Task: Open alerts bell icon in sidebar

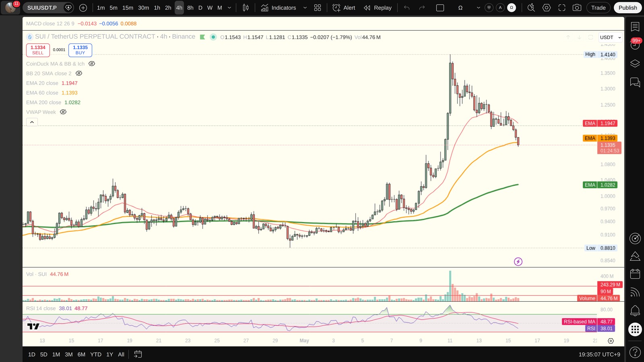Action: (x=635, y=311)
